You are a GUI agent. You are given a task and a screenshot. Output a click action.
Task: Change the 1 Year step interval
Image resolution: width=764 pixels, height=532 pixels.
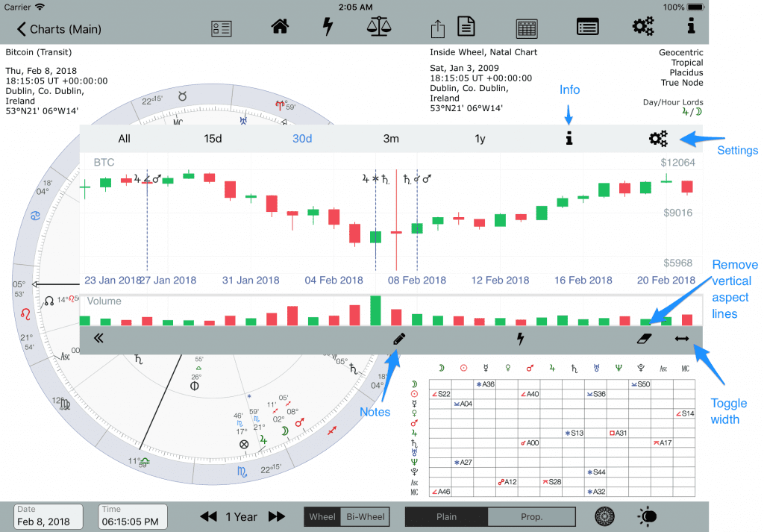click(x=241, y=517)
